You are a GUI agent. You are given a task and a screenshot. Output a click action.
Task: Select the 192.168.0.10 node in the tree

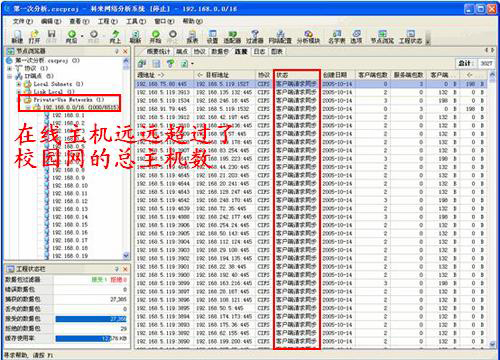pyautogui.click(x=70, y=186)
